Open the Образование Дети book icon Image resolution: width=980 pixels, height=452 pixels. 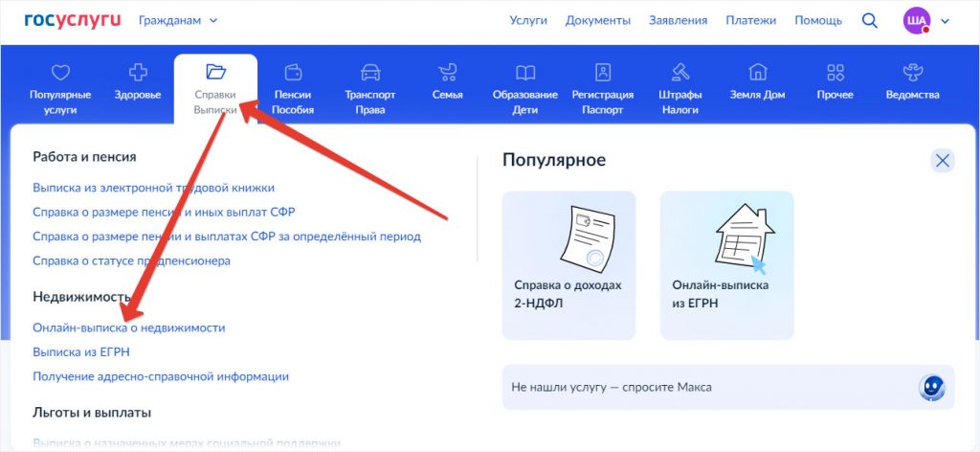pos(524,73)
